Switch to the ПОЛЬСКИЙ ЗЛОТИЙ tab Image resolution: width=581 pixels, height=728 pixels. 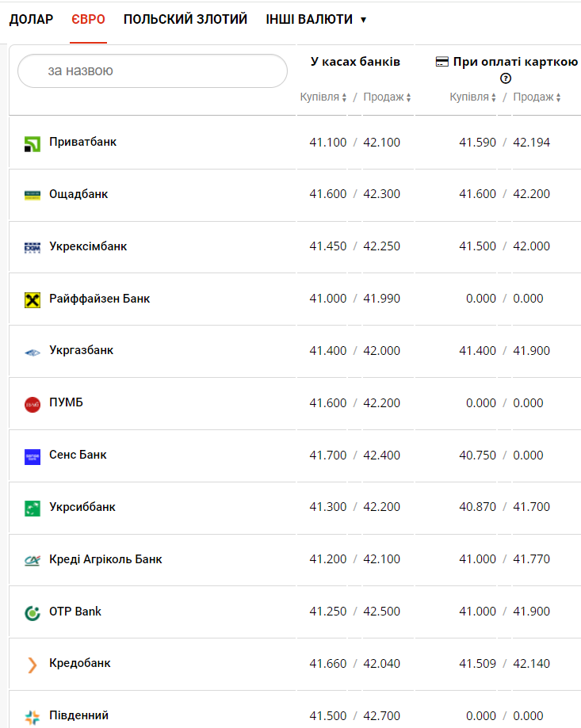(x=185, y=20)
